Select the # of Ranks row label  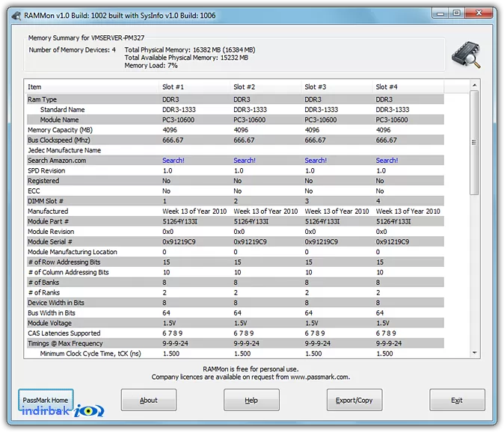[43, 292]
